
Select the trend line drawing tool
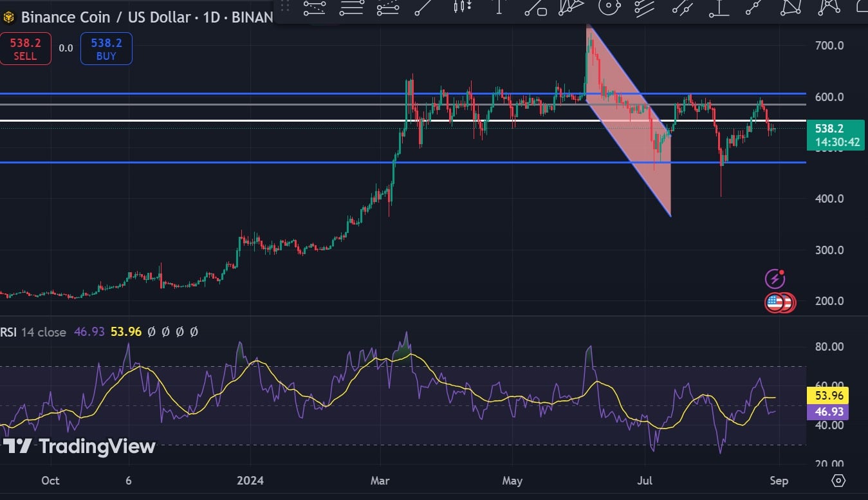point(423,7)
